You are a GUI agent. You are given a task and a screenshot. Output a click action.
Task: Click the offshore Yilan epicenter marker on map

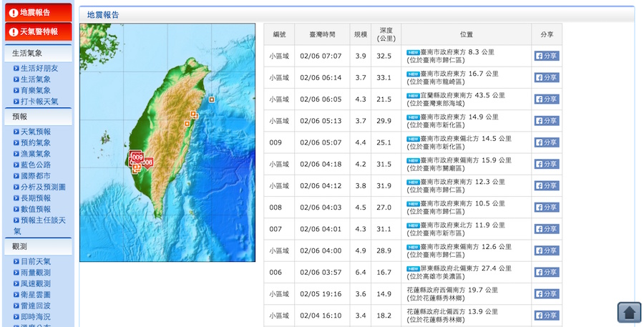212,99
